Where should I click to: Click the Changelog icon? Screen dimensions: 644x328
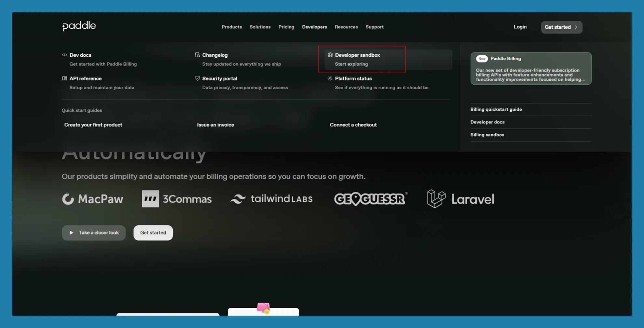tap(197, 55)
